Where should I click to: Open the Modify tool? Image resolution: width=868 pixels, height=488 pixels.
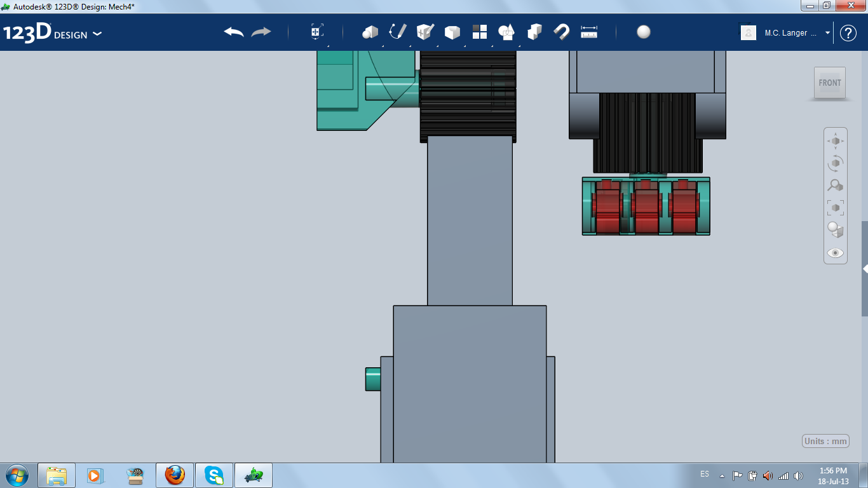[x=452, y=32]
